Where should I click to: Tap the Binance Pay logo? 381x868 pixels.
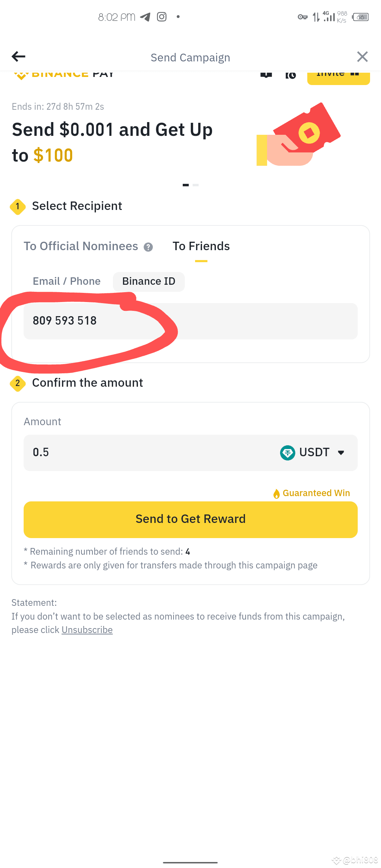pyautogui.click(x=62, y=74)
